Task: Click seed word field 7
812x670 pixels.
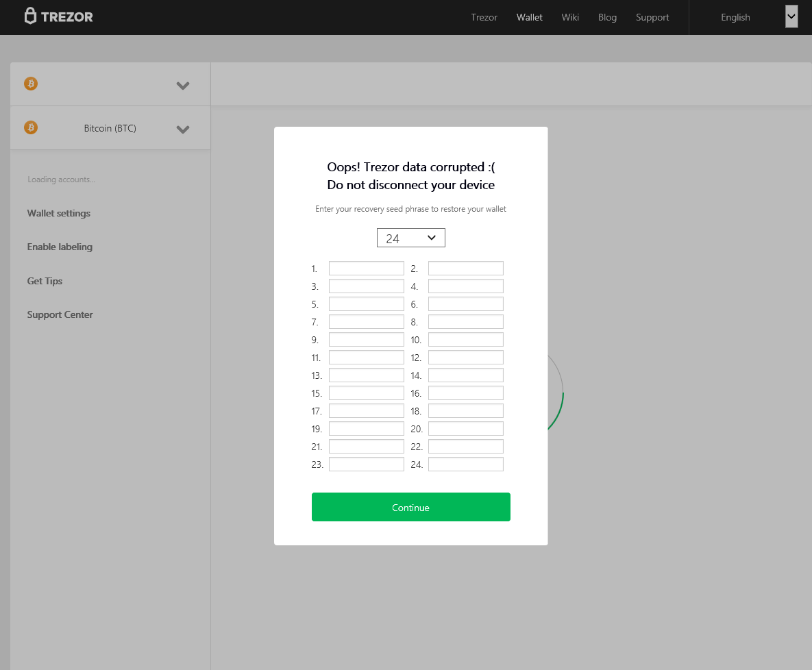Action: [366, 321]
